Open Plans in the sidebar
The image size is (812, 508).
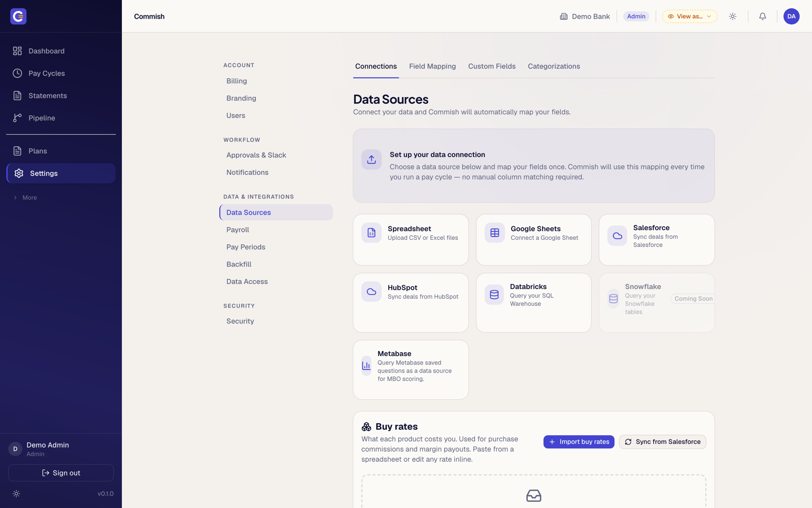coord(61,151)
